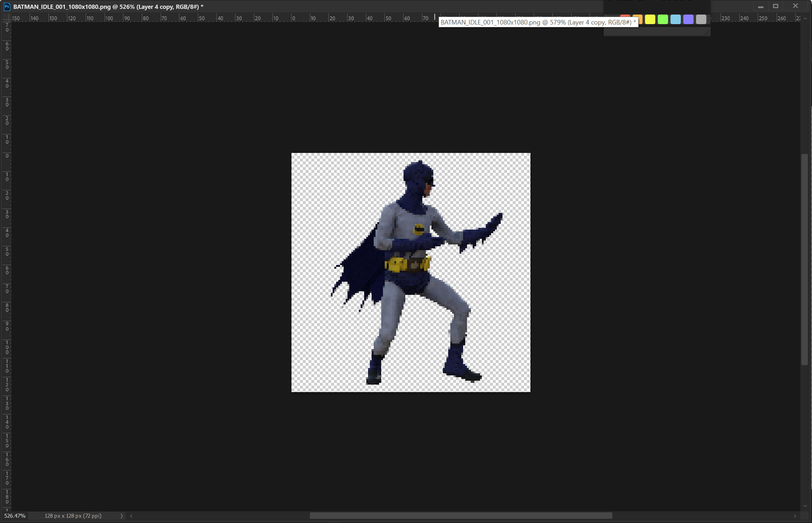Image resolution: width=812 pixels, height=523 pixels.
Task: Click the panel resize grip below swatches
Action: [706, 33]
